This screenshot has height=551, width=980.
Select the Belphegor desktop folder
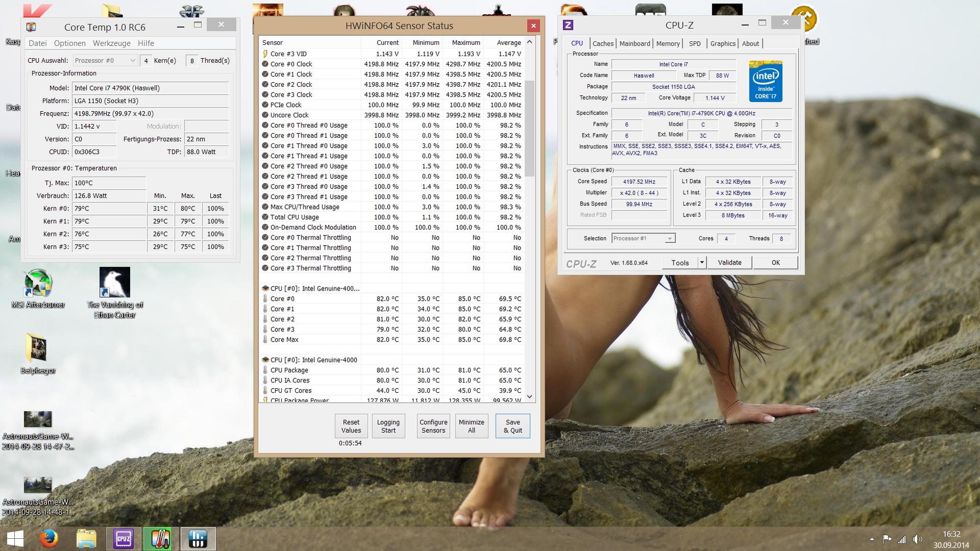pyautogui.click(x=38, y=353)
